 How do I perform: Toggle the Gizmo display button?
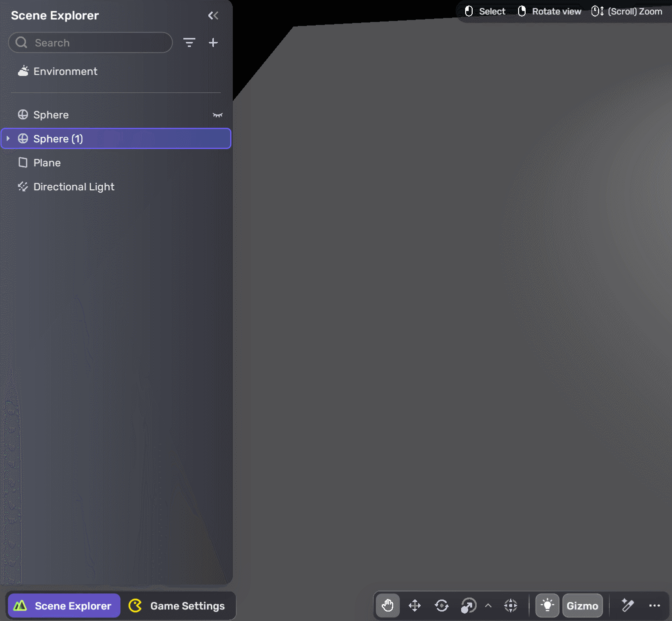pos(582,606)
